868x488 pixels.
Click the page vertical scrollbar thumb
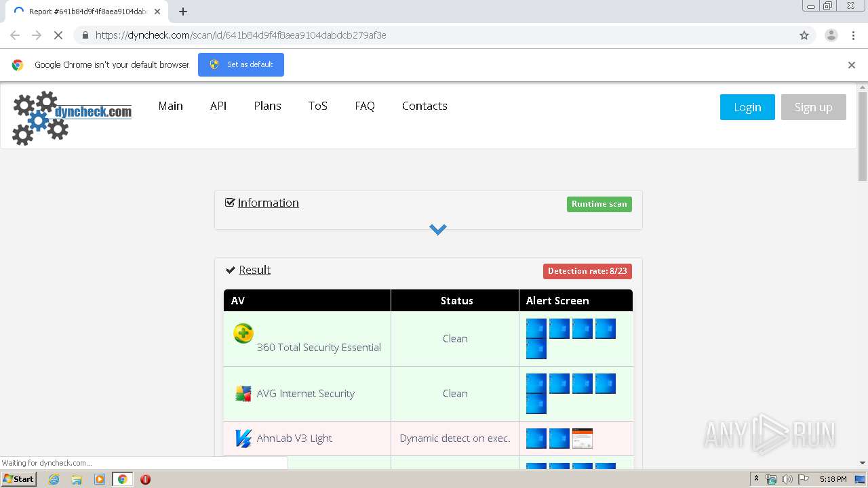[863, 136]
